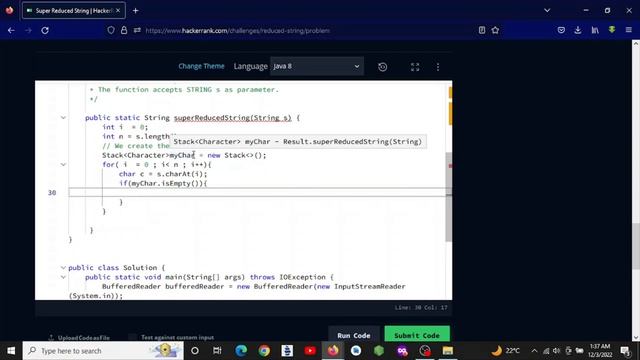
Task: Open Task View on taskbar
Action: coord(217,351)
